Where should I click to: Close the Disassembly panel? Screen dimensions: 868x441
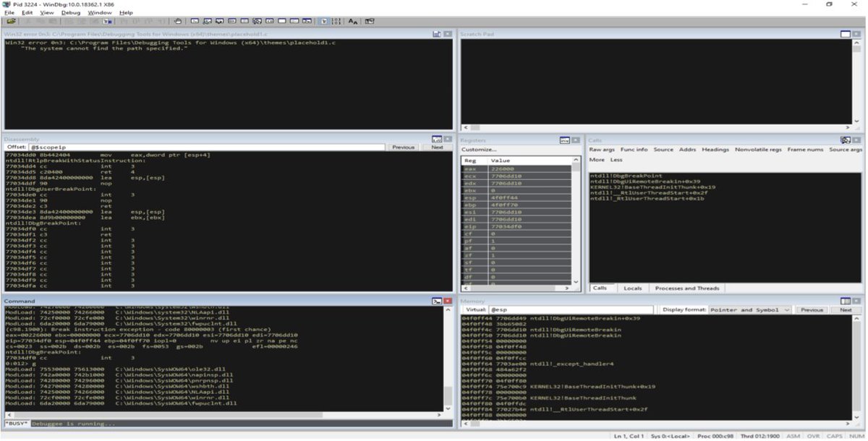click(x=448, y=138)
